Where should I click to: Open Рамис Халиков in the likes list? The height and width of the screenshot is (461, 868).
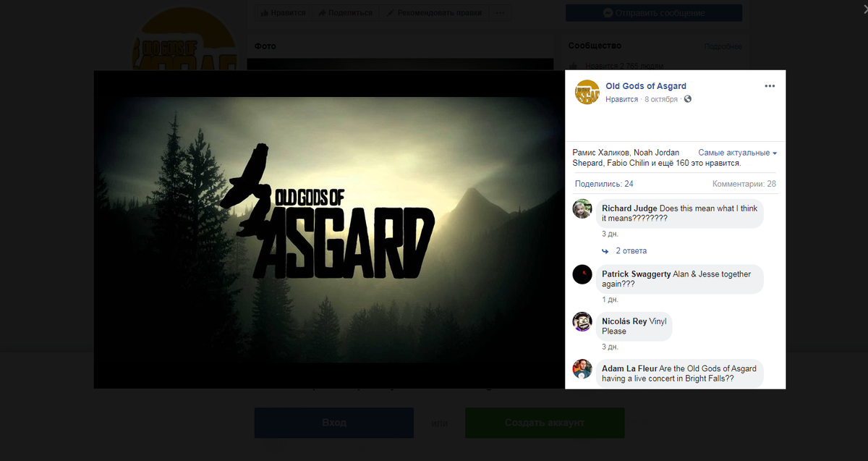coord(600,153)
